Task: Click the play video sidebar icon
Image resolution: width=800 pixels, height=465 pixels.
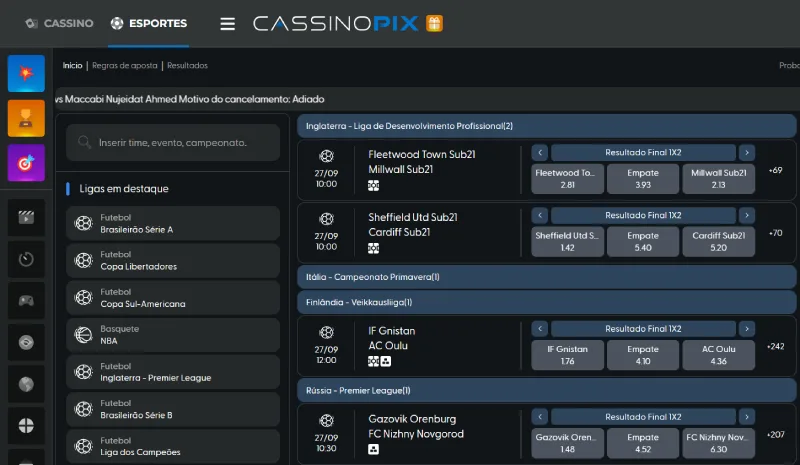Action: pyautogui.click(x=26, y=218)
